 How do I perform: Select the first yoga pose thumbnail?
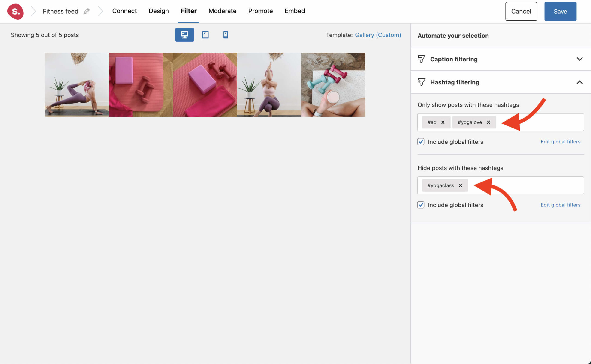pyautogui.click(x=76, y=85)
